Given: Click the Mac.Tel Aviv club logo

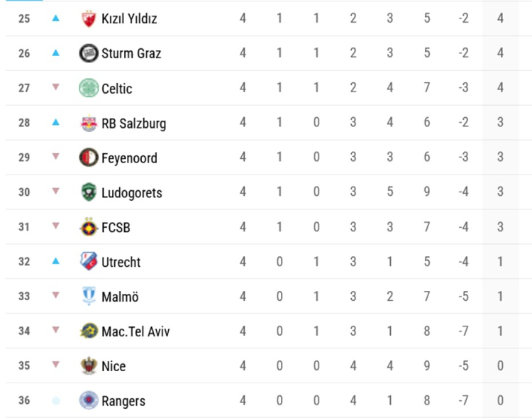Looking at the screenshot, I should 89,331.
